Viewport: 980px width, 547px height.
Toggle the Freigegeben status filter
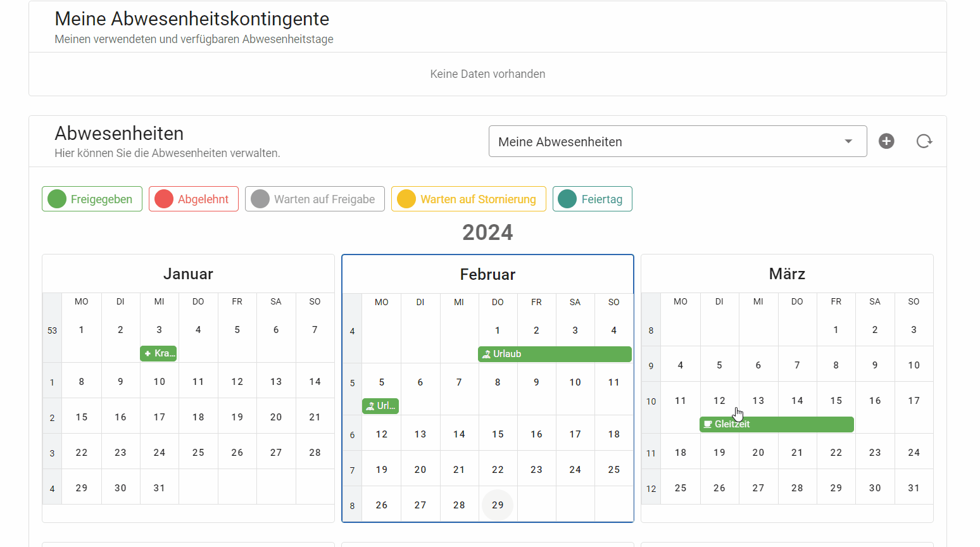pos(92,199)
